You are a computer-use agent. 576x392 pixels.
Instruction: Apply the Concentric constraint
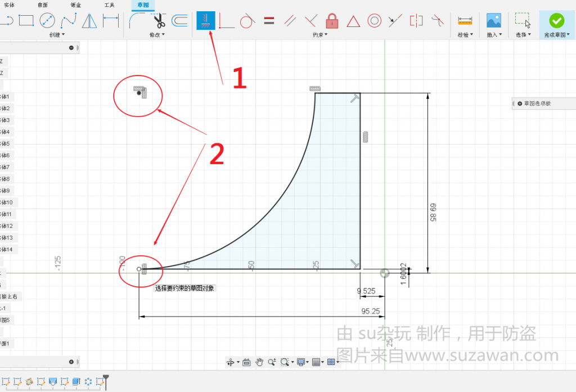[374, 21]
